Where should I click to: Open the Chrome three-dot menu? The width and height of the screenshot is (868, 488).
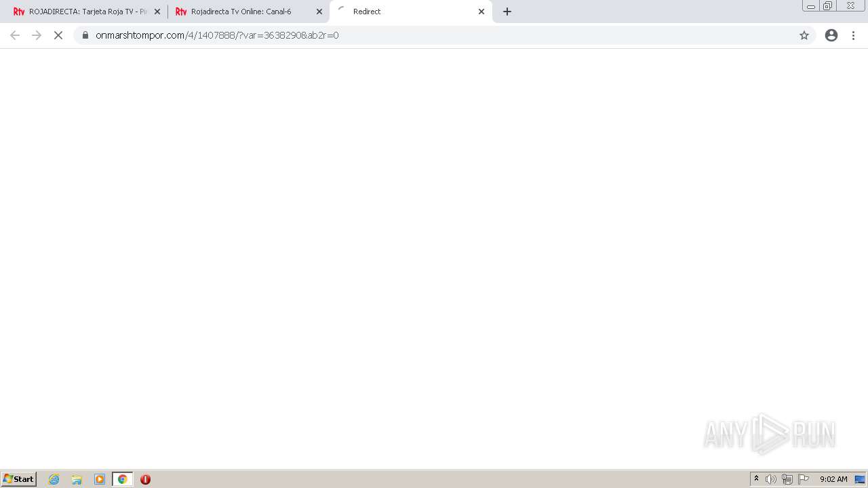(853, 35)
